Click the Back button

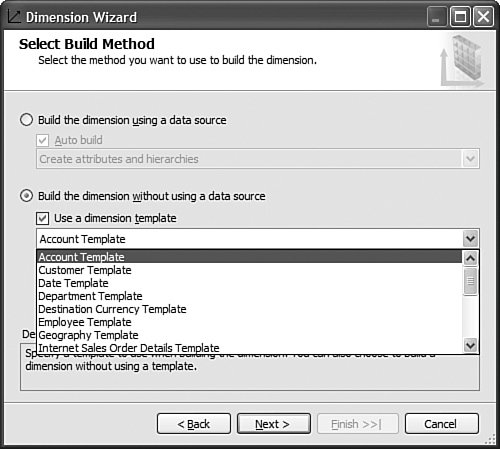tap(194, 424)
